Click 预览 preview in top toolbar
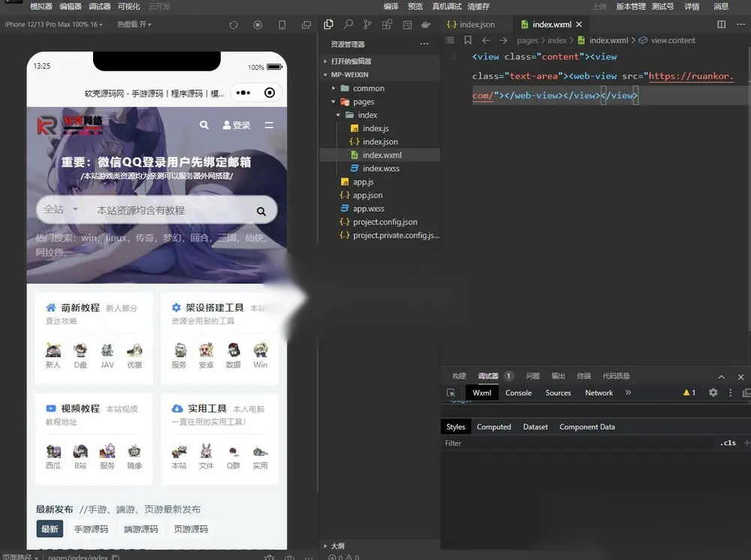The width and height of the screenshot is (751, 560). pyautogui.click(x=415, y=7)
